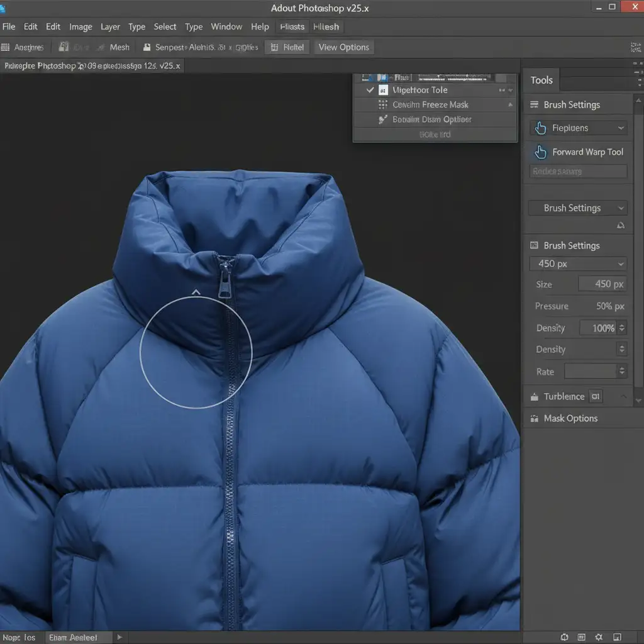Click the hamburger icon beside Brush Settings header
Image resolution: width=644 pixels, height=644 pixels.
pos(534,105)
